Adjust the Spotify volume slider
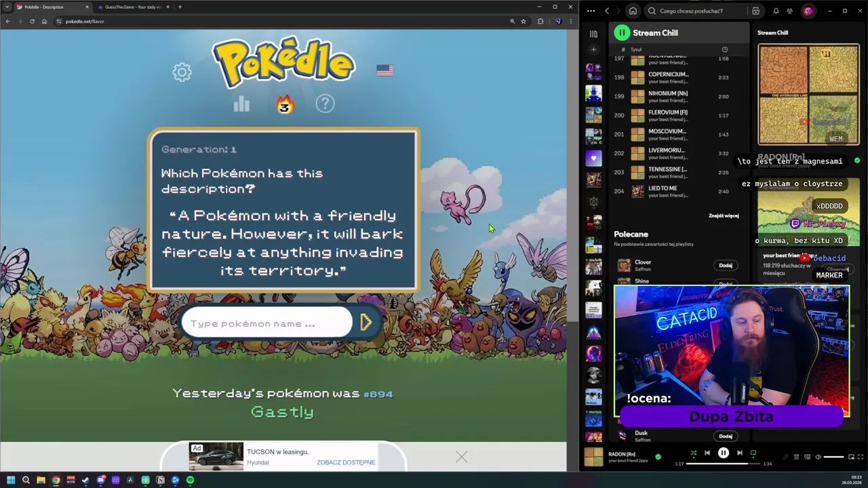868x488 pixels. [833, 457]
